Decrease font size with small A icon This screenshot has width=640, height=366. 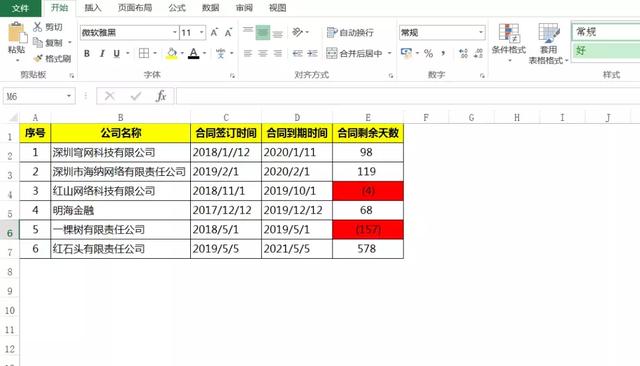[229, 33]
